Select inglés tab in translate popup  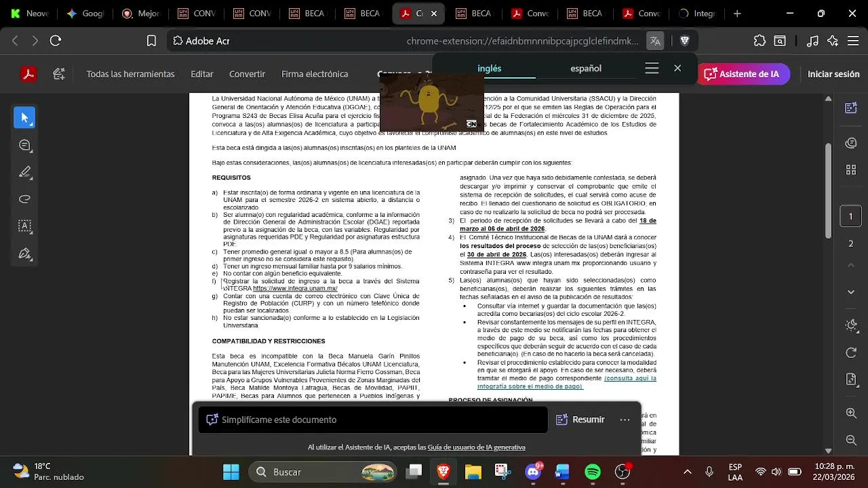490,68
